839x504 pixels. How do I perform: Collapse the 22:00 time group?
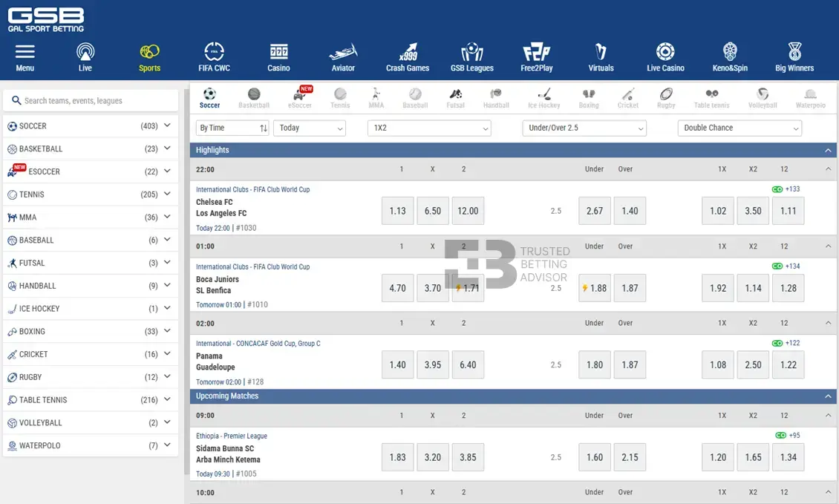pos(828,169)
